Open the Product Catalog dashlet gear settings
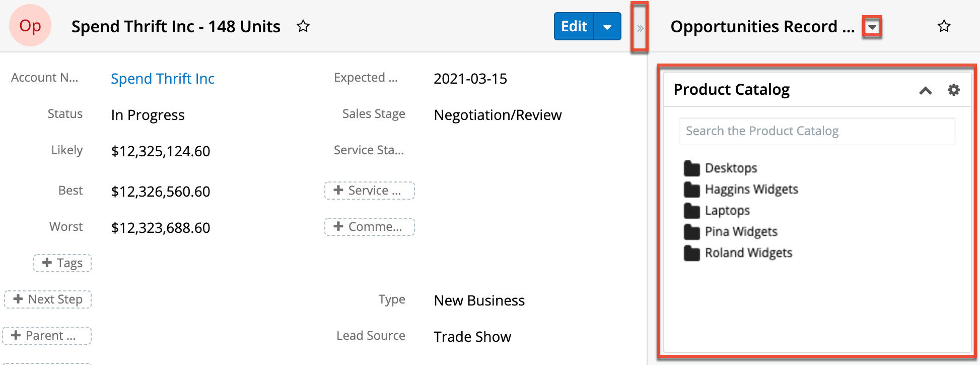The width and height of the screenshot is (980, 365). pyautogui.click(x=953, y=90)
